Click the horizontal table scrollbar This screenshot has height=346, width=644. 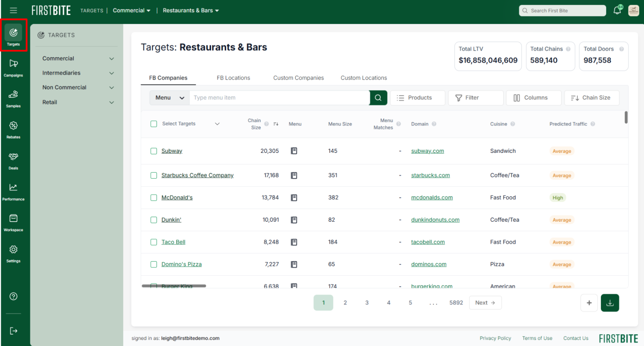tap(174, 286)
